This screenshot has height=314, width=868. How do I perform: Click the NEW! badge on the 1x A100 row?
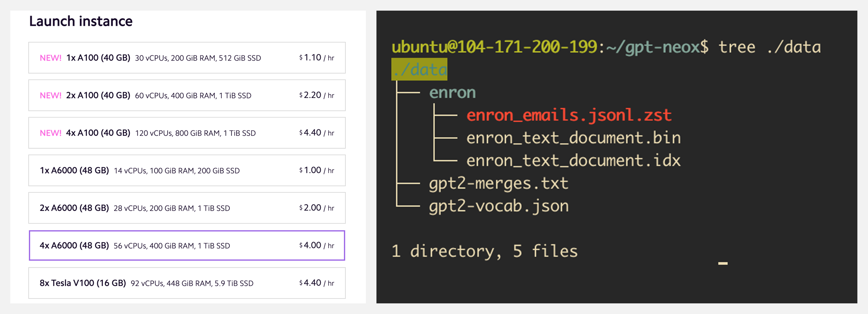(x=51, y=58)
